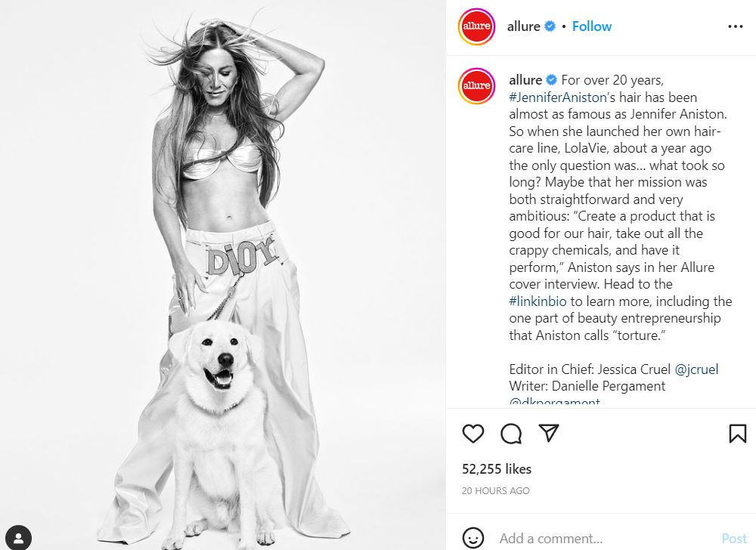
Task: Visit the @jcruel profile mention
Action: coord(696,369)
